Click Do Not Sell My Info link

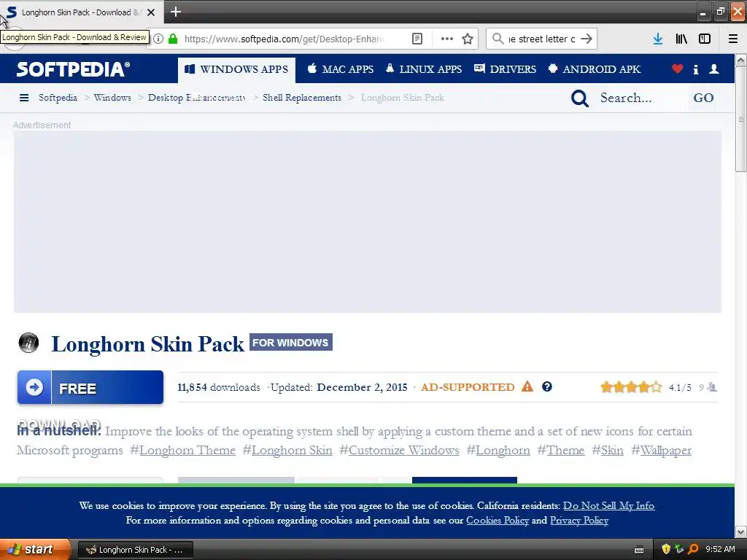[x=609, y=506]
